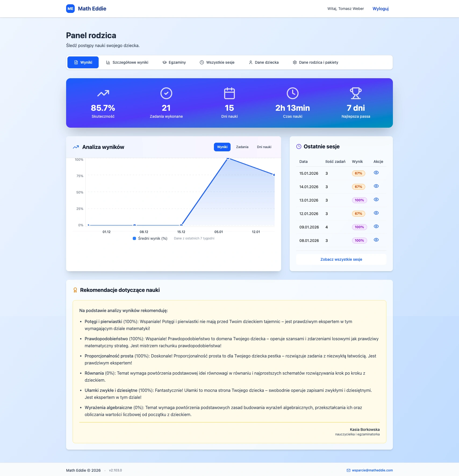Select the Wyniki chart filter button
459x476 pixels.
coord(222,147)
